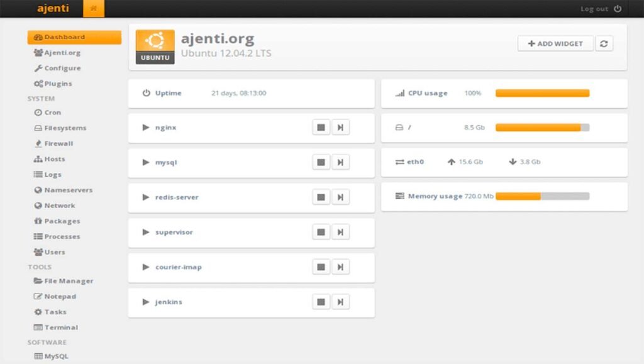Click the File Manager folder icon
The image size is (644, 364).
click(x=38, y=280)
